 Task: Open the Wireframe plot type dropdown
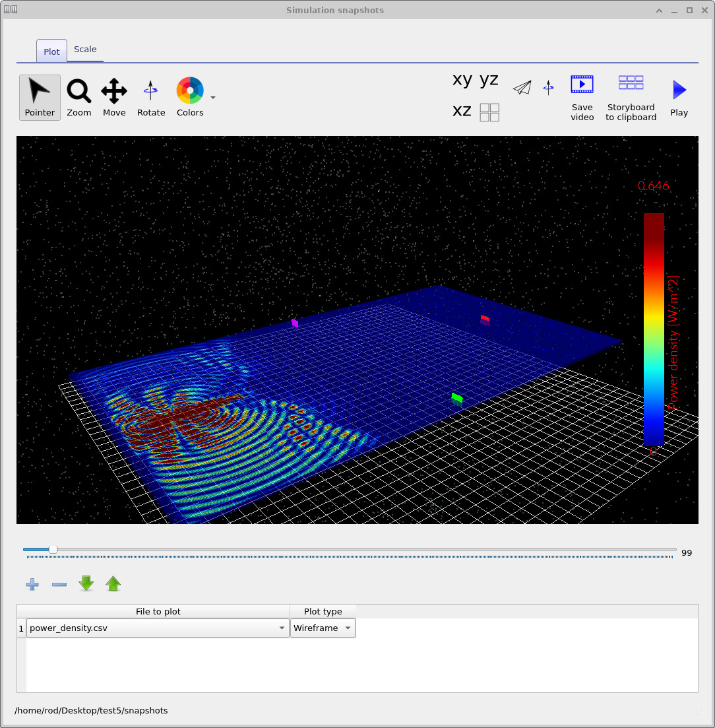[x=348, y=628]
